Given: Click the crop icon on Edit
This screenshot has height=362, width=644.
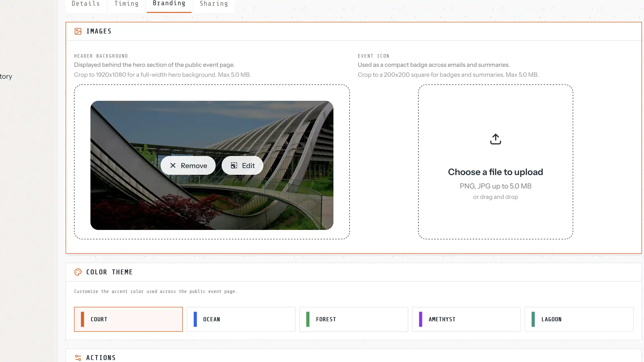Looking at the screenshot, I should click(234, 165).
